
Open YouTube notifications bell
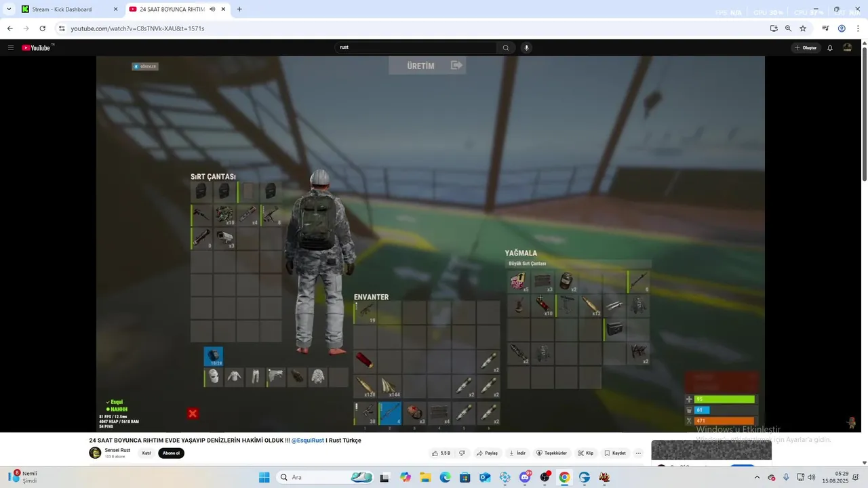point(829,47)
